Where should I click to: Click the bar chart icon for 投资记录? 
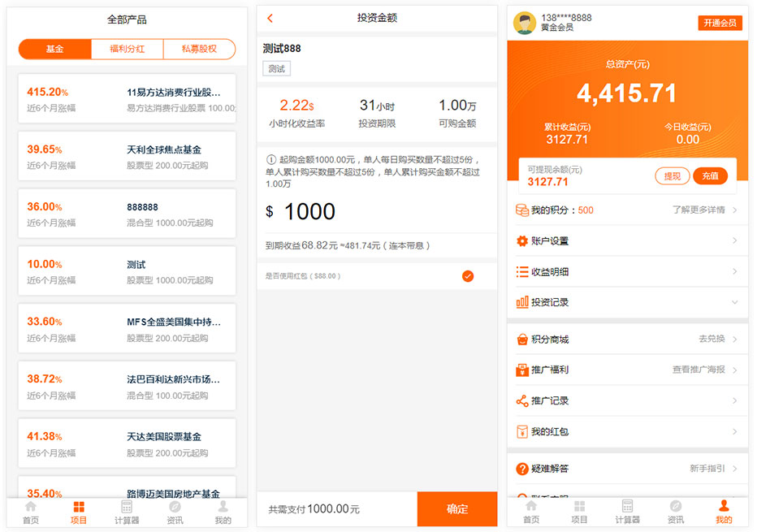522,303
